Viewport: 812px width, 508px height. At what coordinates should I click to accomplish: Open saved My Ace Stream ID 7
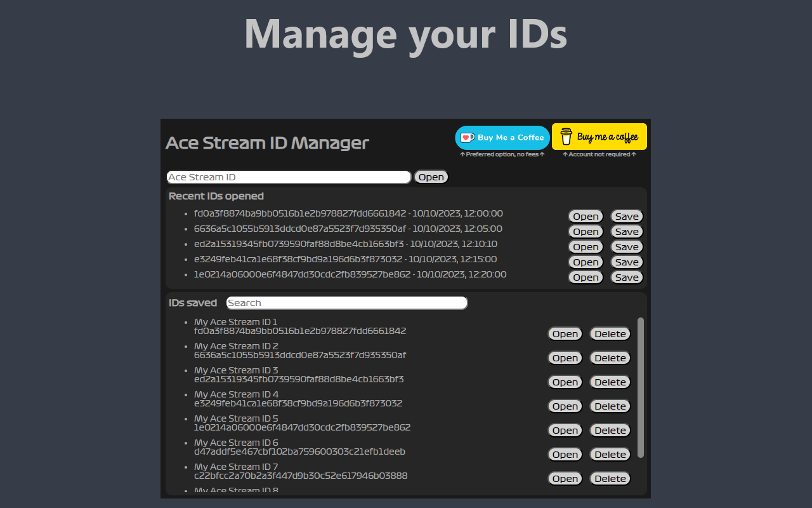(x=565, y=479)
